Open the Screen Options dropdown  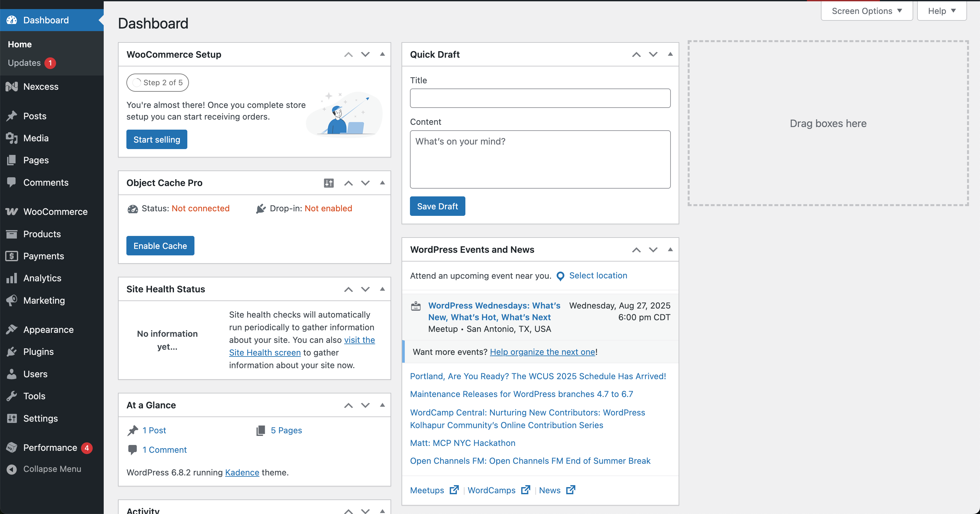[867, 11]
